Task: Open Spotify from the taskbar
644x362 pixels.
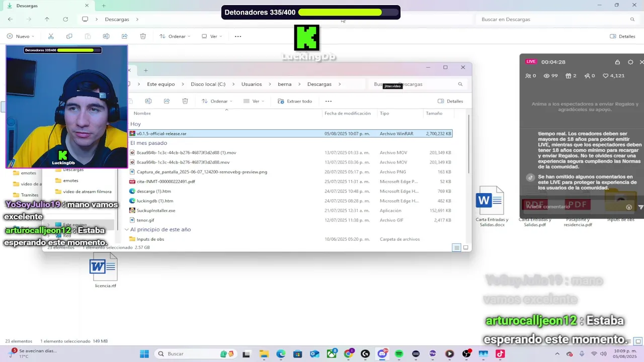Action: tap(399, 354)
